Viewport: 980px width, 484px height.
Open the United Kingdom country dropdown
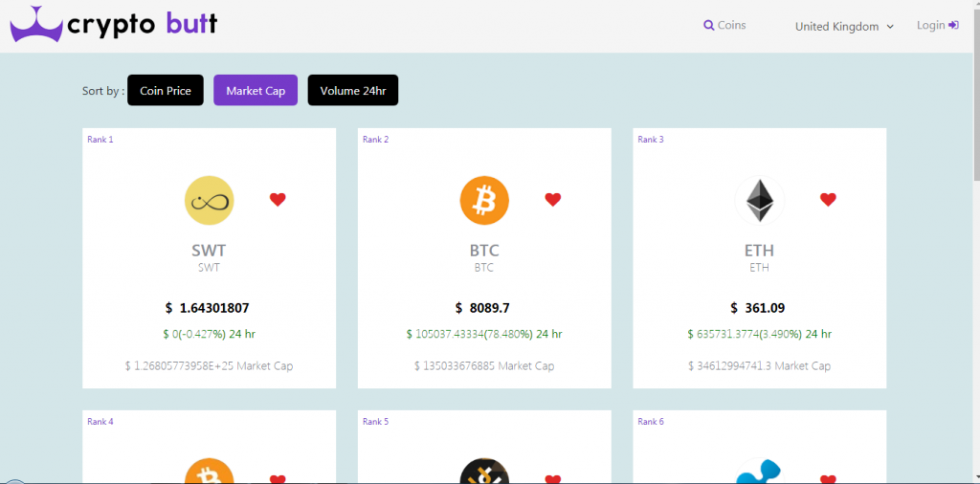pyautogui.click(x=844, y=27)
